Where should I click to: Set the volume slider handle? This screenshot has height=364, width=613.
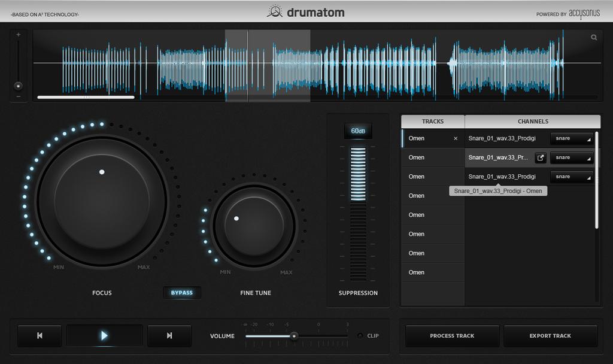pyautogui.click(x=294, y=336)
